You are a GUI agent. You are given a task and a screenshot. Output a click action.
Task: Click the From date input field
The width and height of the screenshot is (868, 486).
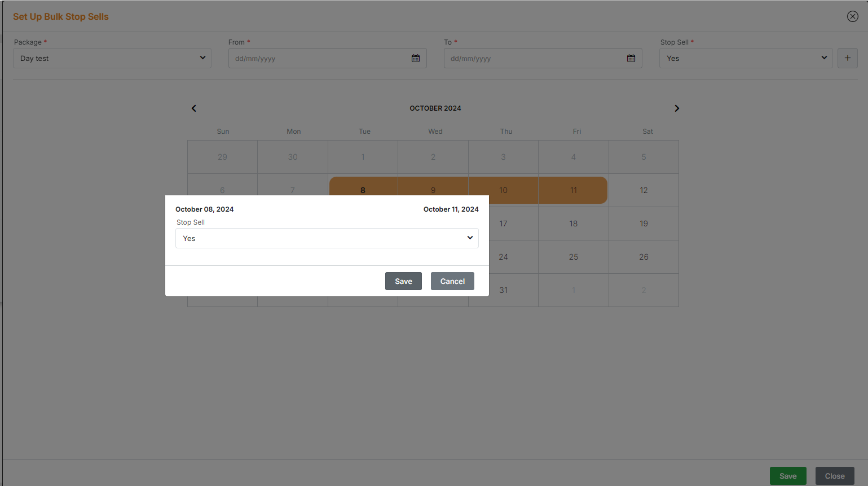point(319,59)
